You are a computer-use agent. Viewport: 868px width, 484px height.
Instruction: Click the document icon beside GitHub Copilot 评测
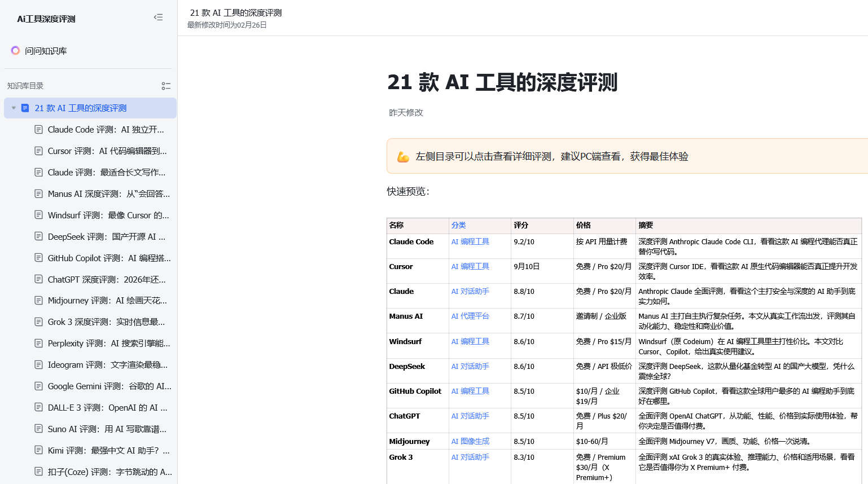point(38,258)
